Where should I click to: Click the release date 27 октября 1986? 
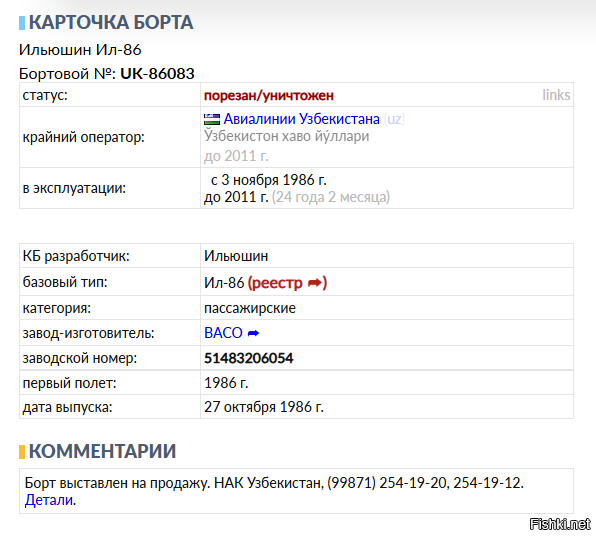pyautogui.click(x=264, y=407)
